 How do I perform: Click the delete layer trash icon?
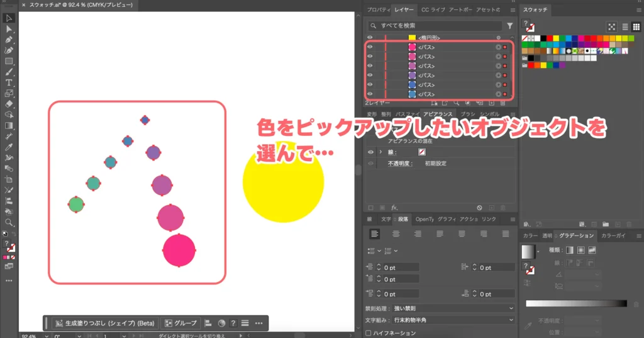(502, 103)
